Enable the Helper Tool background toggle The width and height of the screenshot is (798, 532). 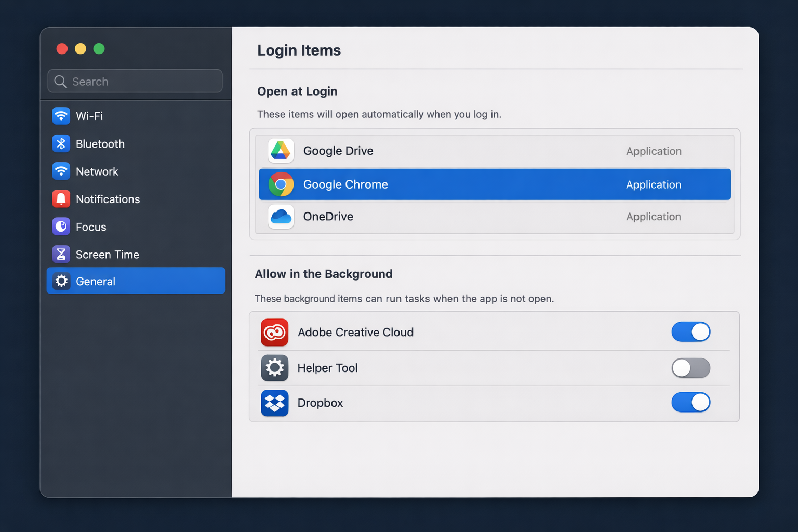690,368
